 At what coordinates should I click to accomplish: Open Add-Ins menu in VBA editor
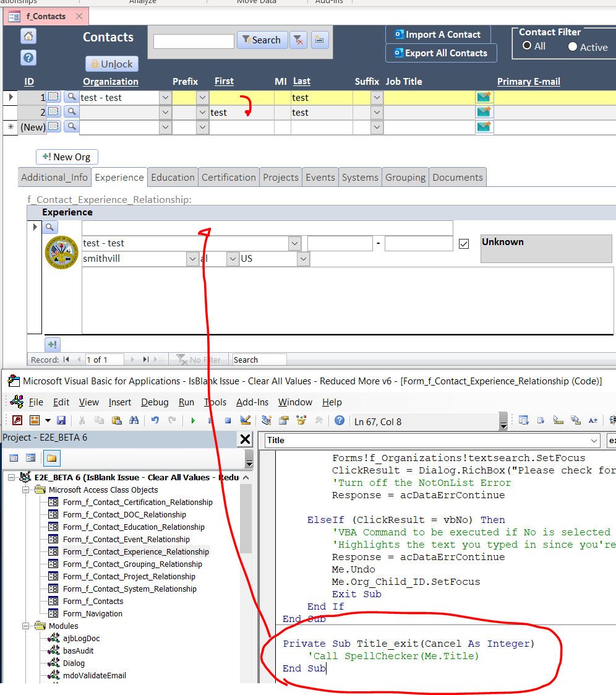click(x=252, y=402)
